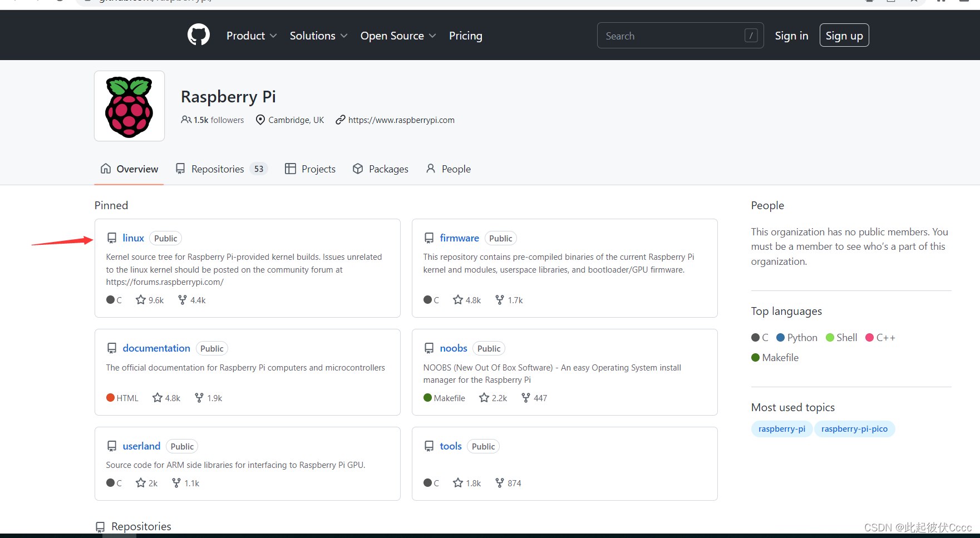Click the repo icon beside userland
980x538 pixels.
pyautogui.click(x=112, y=446)
